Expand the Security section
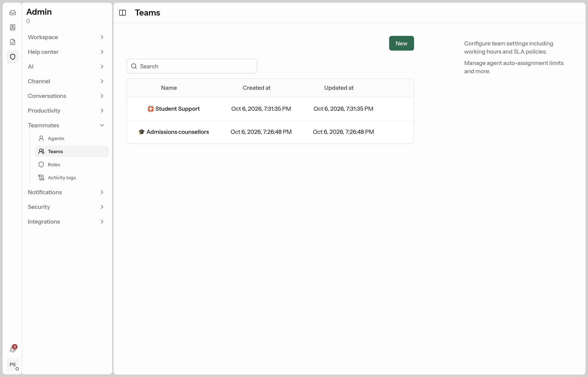 click(66, 207)
